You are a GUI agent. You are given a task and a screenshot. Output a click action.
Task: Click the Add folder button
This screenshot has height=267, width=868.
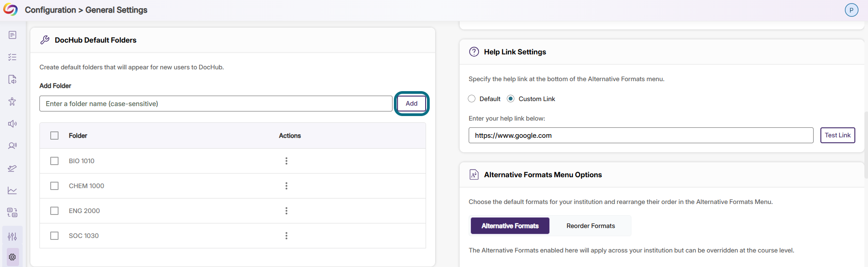pos(412,103)
